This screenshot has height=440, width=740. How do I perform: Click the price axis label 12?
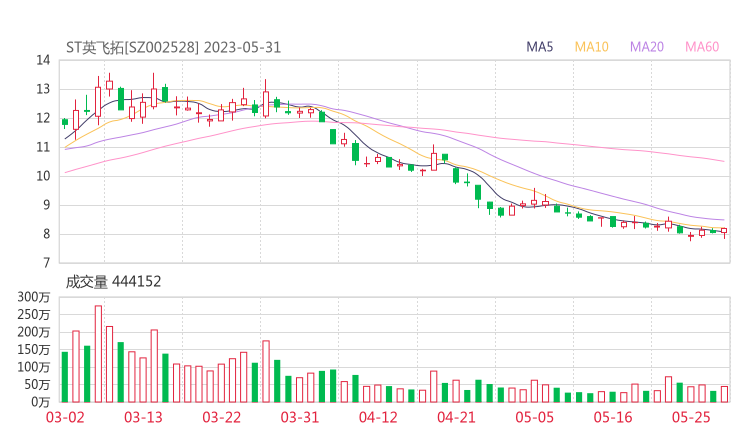[43, 118]
